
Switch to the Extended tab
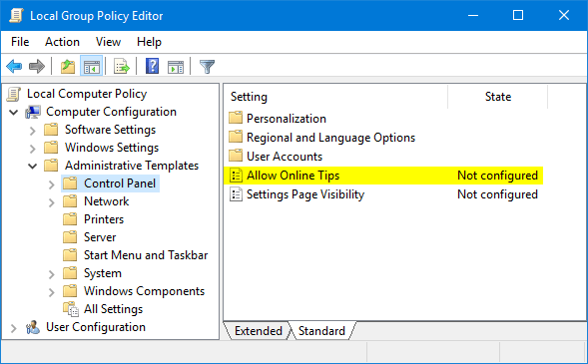click(x=258, y=331)
